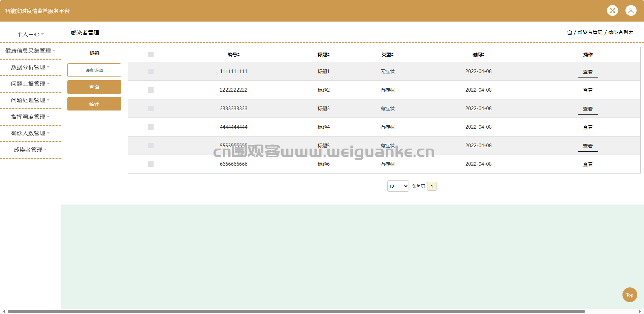Viewport: 644px width, 314px height.
Task: Check the checkbox in the 标题5 row
Action: coord(151,146)
